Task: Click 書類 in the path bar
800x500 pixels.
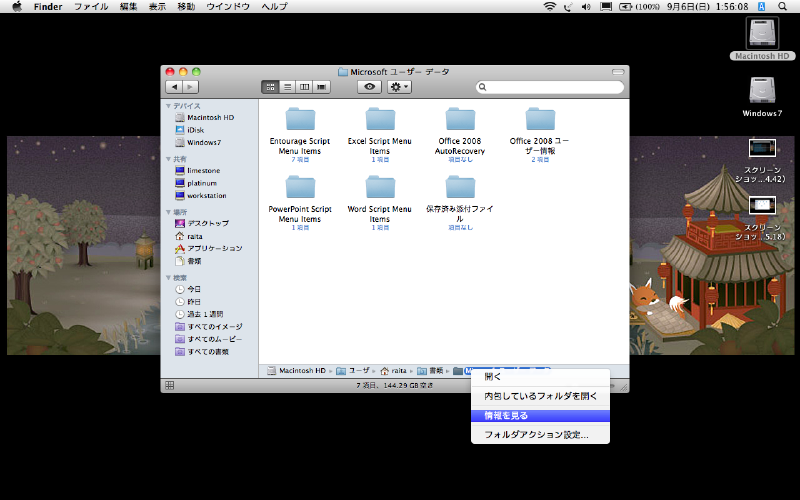Action: click(x=430, y=371)
